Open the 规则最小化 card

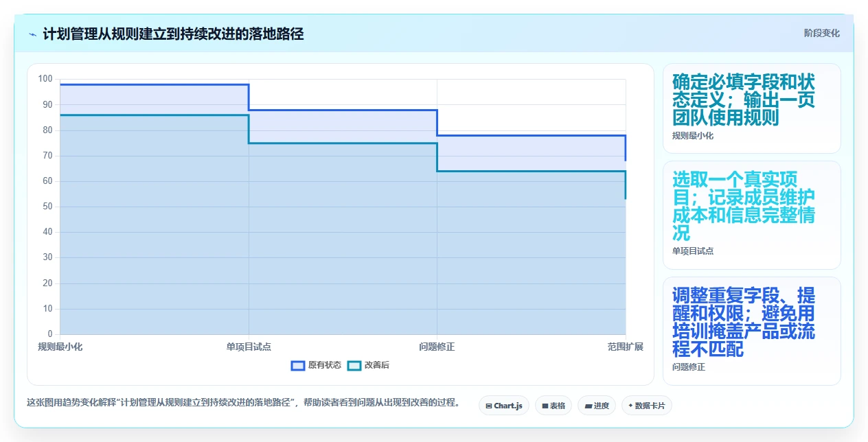point(751,108)
